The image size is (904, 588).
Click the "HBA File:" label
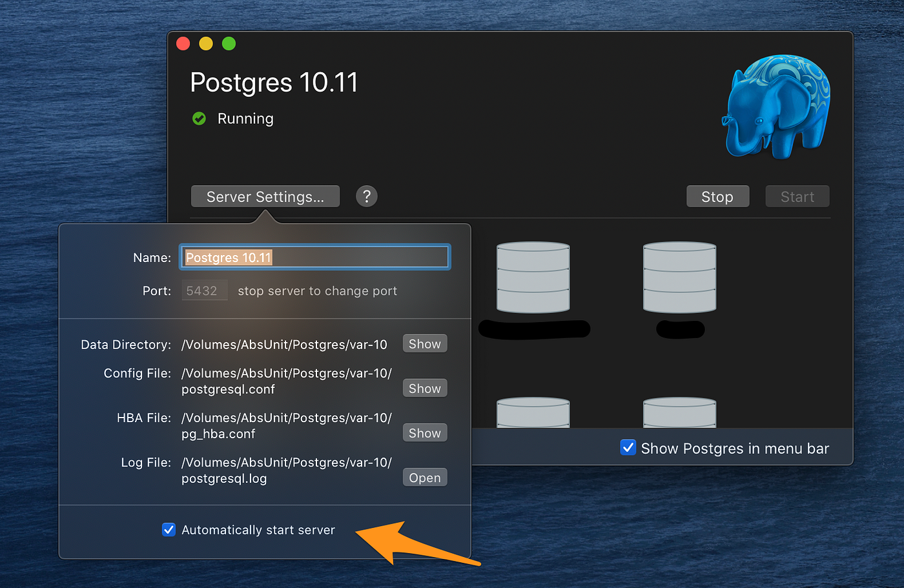144,418
